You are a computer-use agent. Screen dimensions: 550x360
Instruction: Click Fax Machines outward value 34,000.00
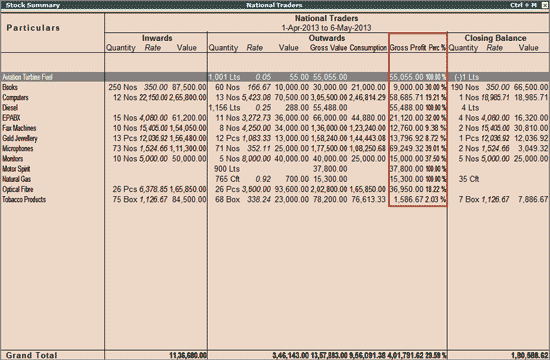point(292,128)
